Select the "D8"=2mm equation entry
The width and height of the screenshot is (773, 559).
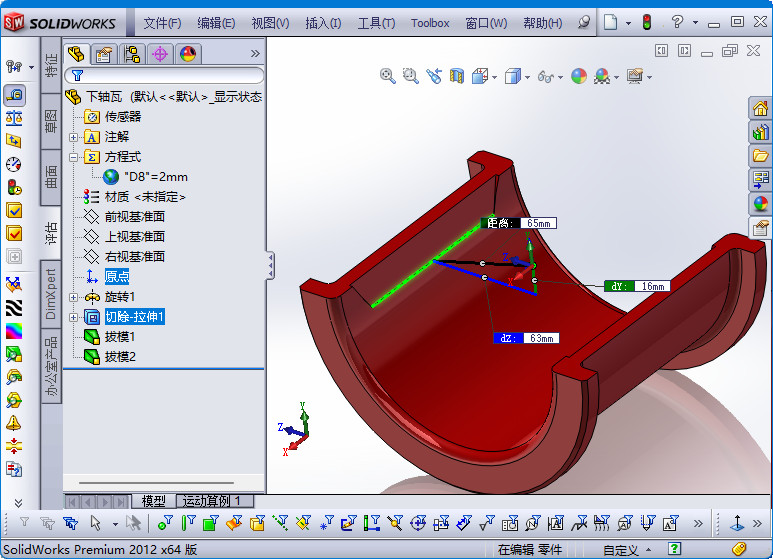pyautogui.click(x=156, y=176)
